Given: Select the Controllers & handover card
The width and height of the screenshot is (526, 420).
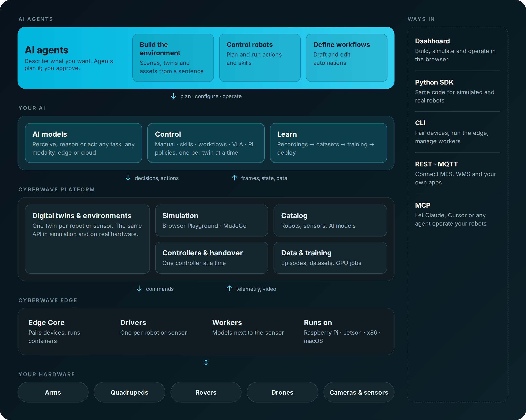Looking at the screenshot, I should [211, 258].
